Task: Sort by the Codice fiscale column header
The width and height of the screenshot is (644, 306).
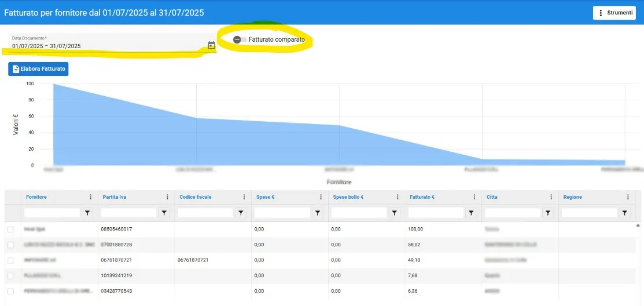Action: click(x=196, y=197)
